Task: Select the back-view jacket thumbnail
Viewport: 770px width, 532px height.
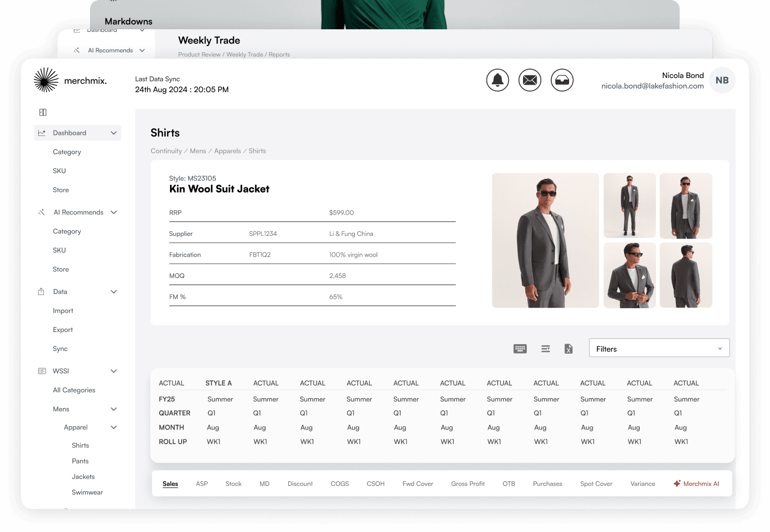Action: pyautogui.click(x=686, y=275)
